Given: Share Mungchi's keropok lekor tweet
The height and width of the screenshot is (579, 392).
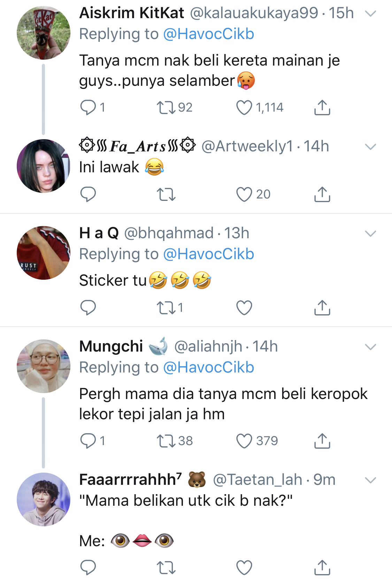Looking at the screenshot, I should click(x=322, y=441).
